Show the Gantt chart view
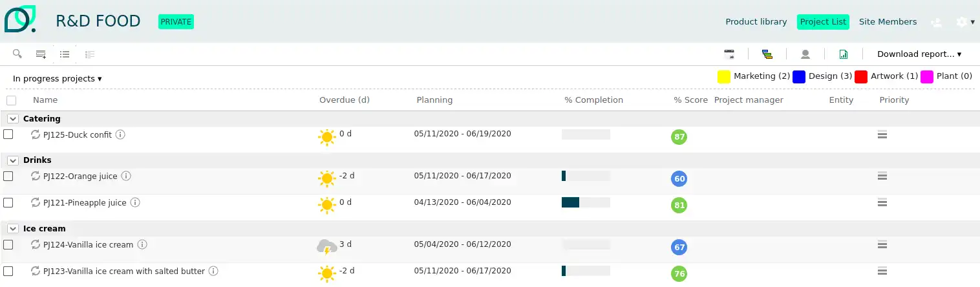Screen dimensions: 980x287 click(x=767, y=54)
